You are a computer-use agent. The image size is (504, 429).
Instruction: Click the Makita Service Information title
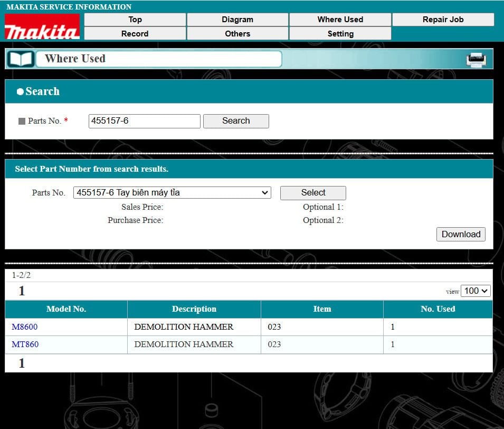coord(69,7)
